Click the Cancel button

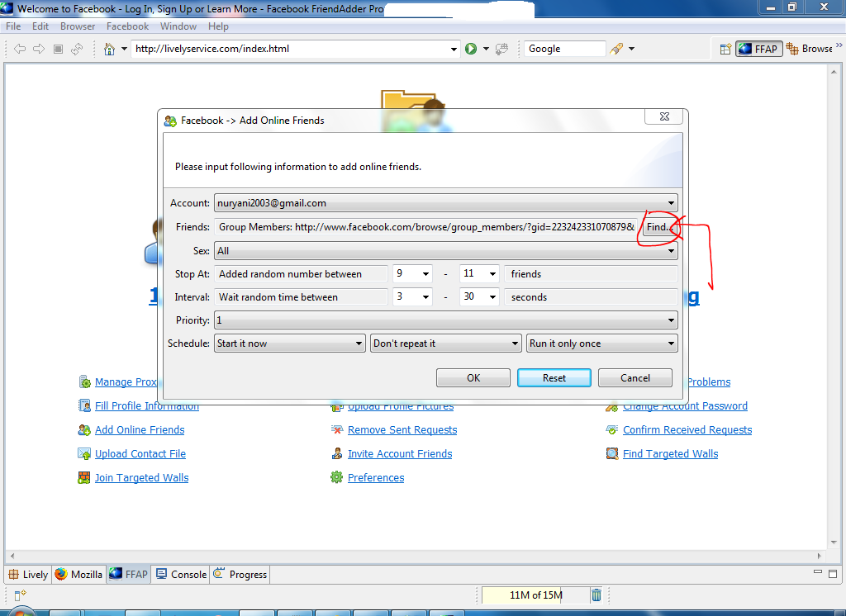coord(635,378)
